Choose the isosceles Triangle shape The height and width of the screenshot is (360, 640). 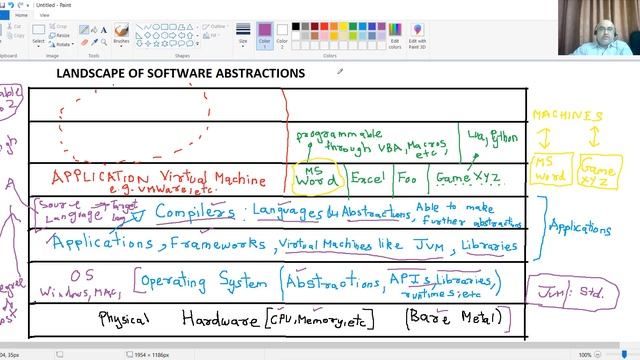[x=190, y=27]
